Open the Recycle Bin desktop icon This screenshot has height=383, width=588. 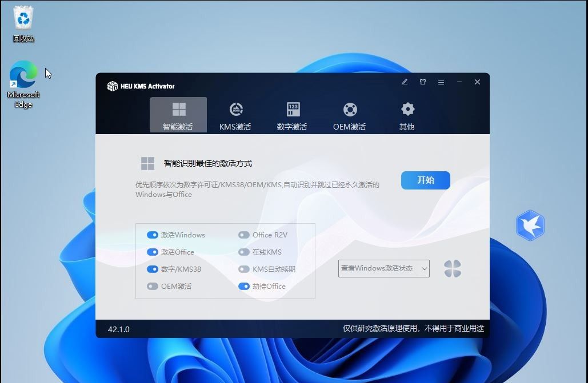tap(23, 24)
